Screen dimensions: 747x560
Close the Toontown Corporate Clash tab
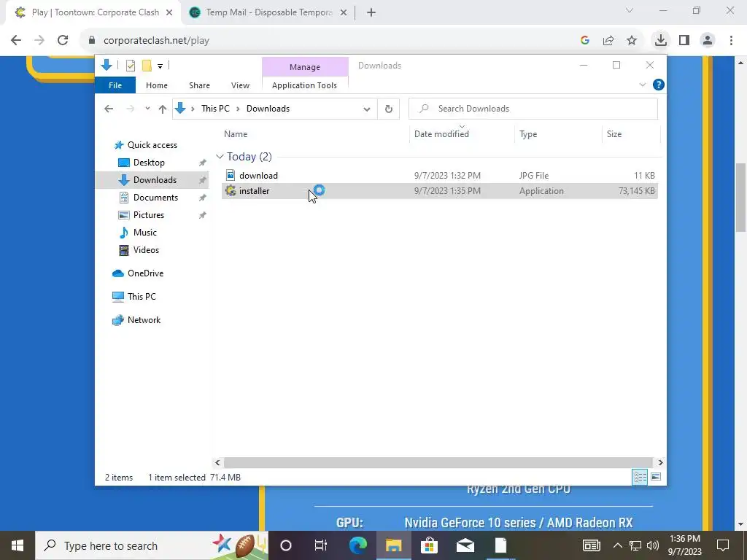click(x=169, y=13)
